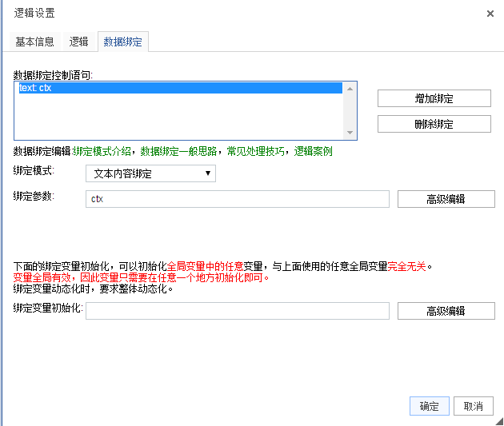The height and width of the screenshot is (426, 504).
Task: Click the 删除绑定 button
Action: pos(434,124)
